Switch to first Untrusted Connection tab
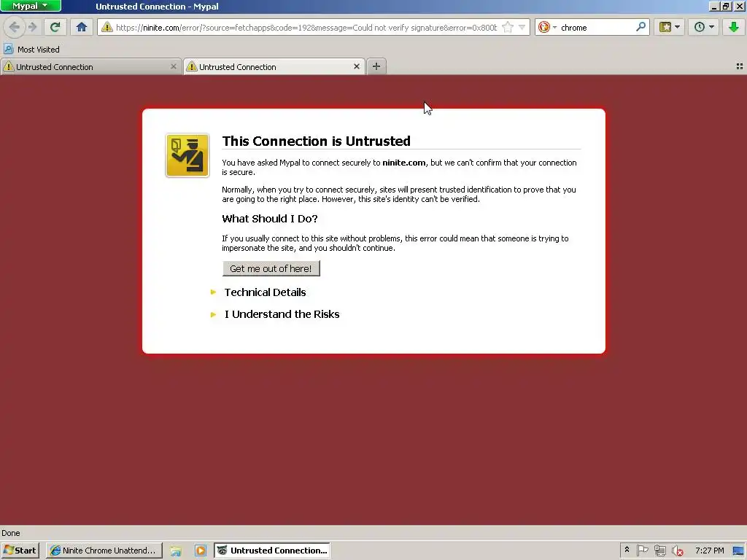 click(86, 67)
